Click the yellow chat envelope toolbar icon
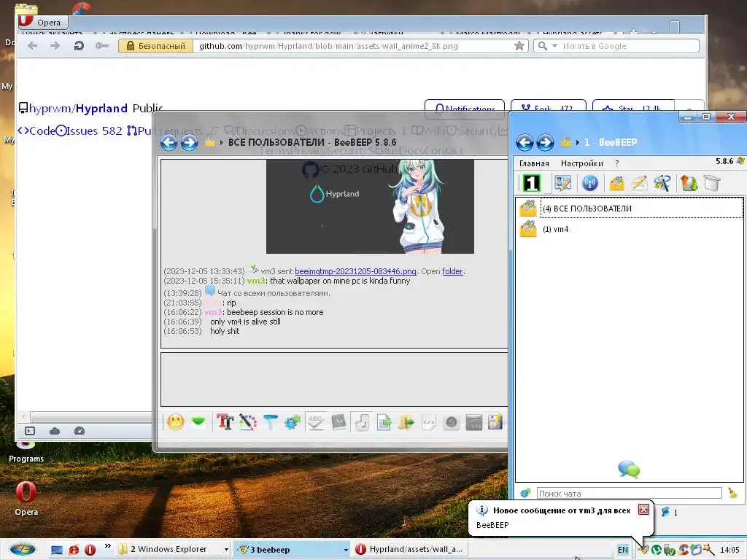The image size is (747, 560). tap(617, 183)
